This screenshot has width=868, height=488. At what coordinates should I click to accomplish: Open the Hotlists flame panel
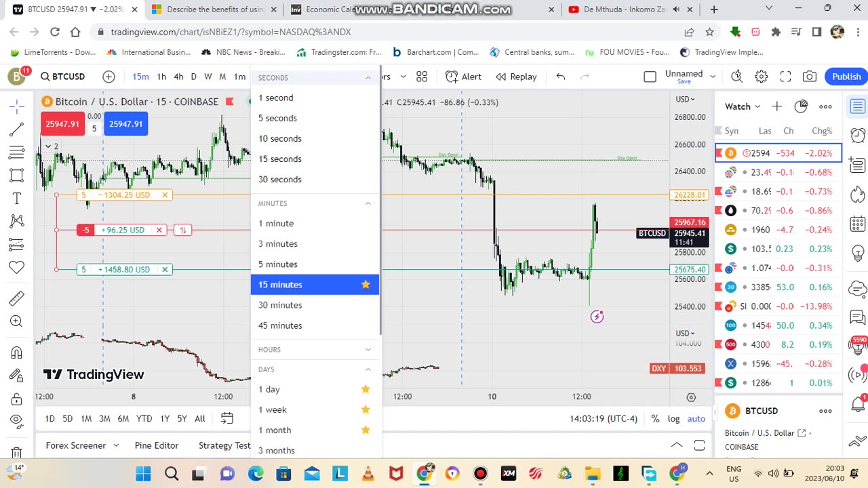[x=858, y=195]
